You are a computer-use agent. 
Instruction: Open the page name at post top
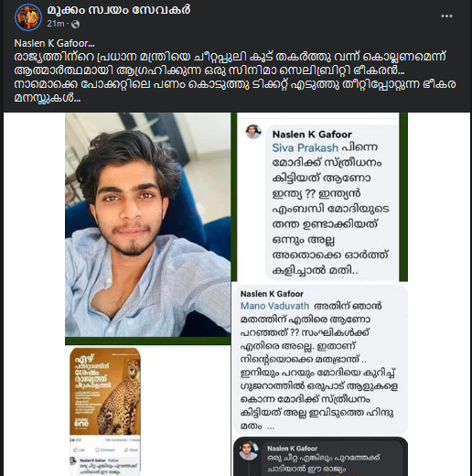119,10
